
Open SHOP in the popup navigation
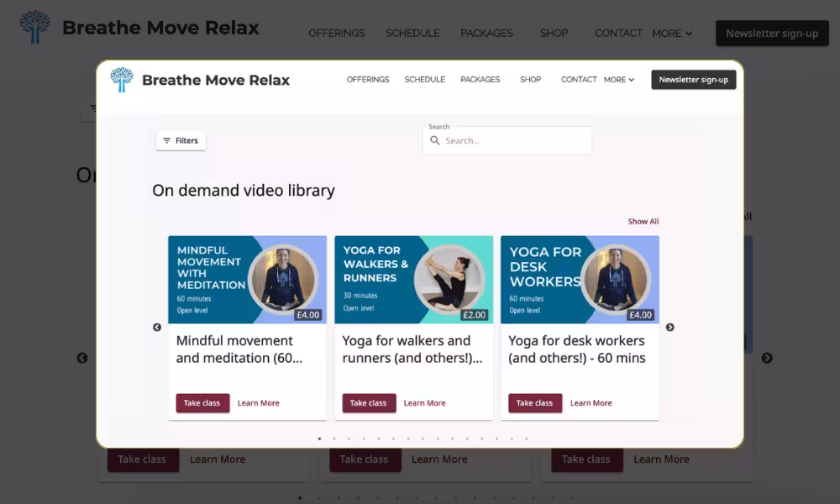click(x=530, y=79)
